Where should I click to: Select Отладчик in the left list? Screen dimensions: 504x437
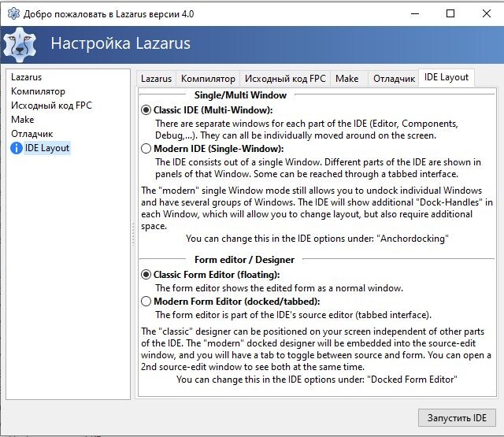tap(31, 134)
